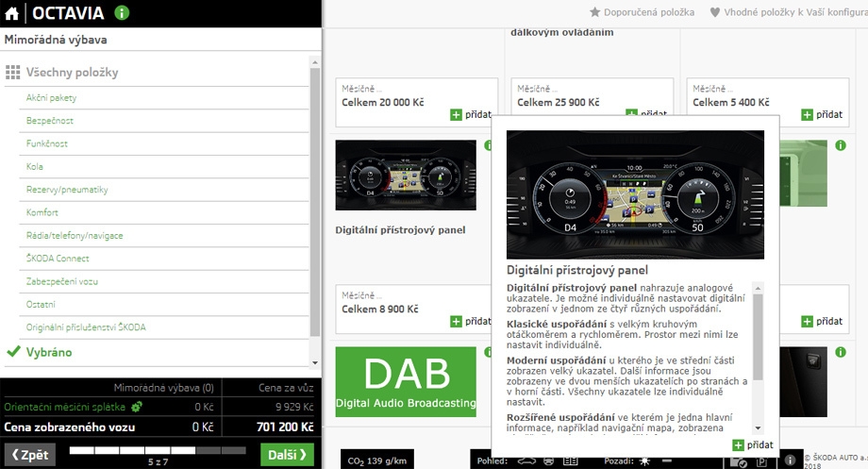This screenshot has height=469, width=868.
Task: Add the 20 000 Kč item
Action: tap(471, 114)
